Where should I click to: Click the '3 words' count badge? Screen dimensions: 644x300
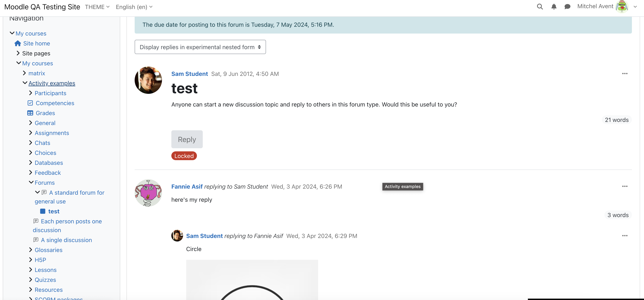tap(618, 215)
